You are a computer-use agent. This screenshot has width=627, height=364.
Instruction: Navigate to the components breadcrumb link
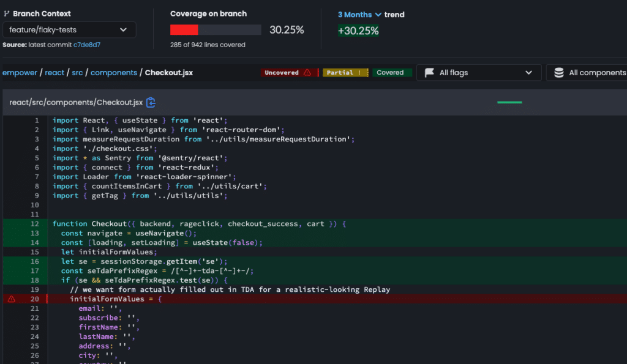coord(114,72)
